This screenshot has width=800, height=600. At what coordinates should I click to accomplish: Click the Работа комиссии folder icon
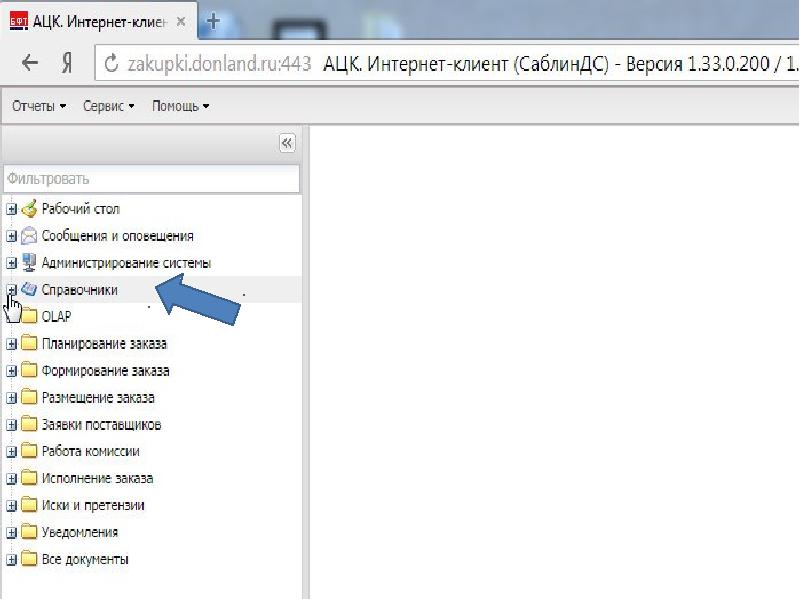30,451
